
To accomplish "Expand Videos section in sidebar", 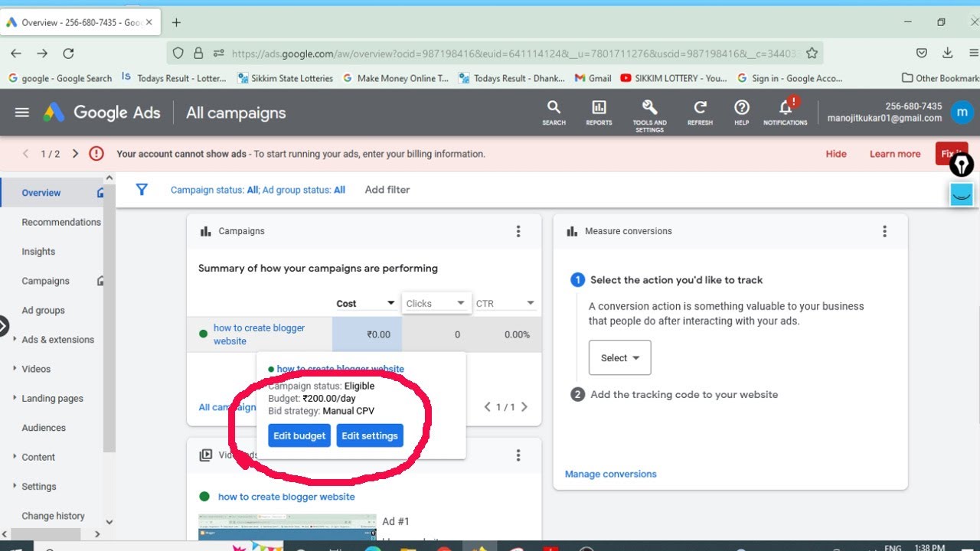I will pyautogui.click(x=15, y=368).
